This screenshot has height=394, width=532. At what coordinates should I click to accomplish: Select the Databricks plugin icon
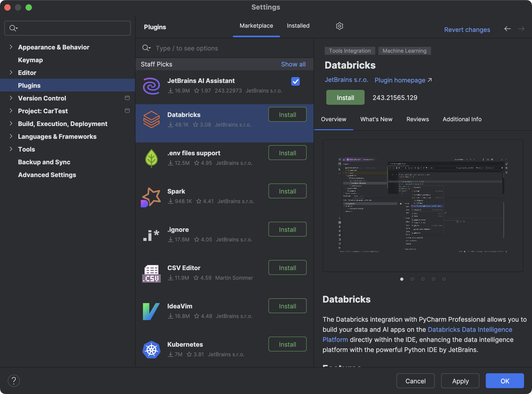coord(151,119)
